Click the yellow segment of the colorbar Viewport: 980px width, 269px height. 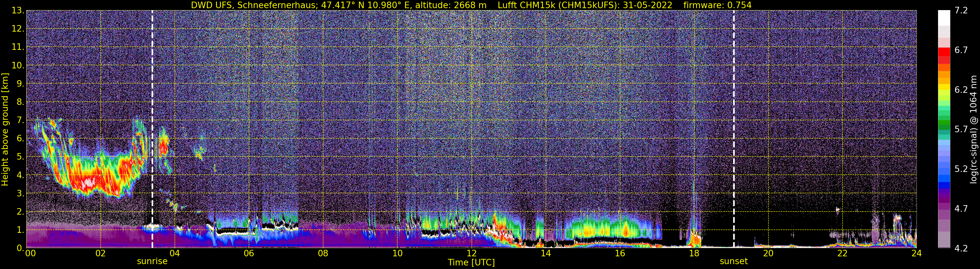[x=944, y=88]
